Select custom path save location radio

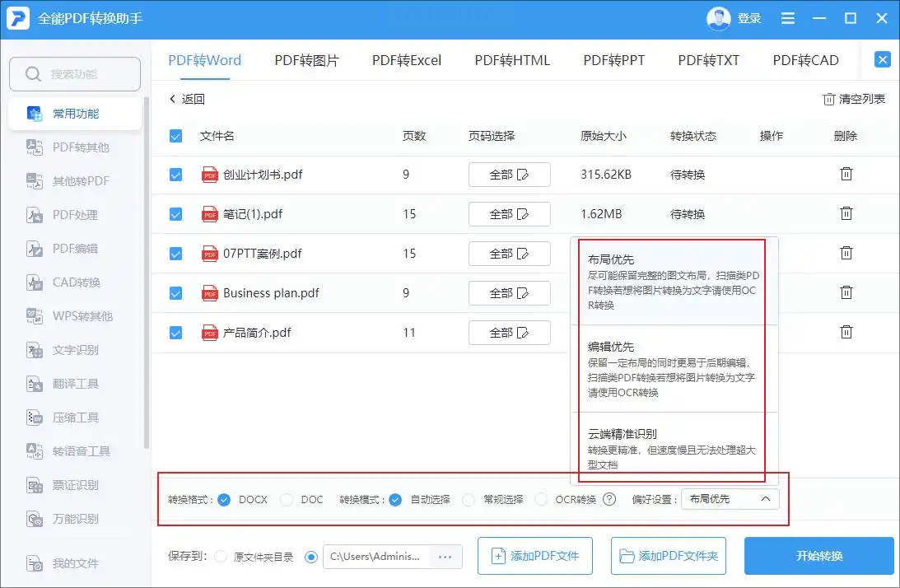tap(311, 557)
